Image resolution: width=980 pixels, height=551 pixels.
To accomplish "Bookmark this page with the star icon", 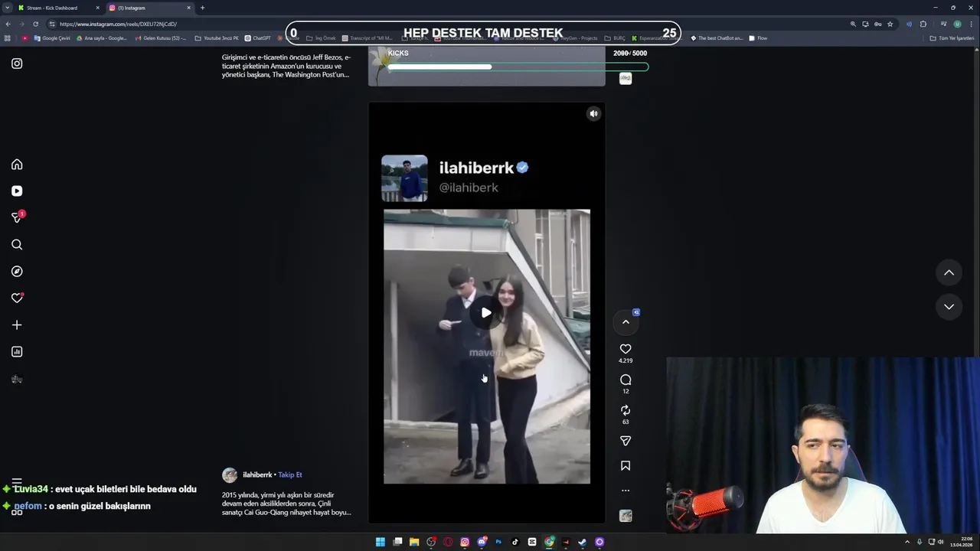I will tap(890, 24).
